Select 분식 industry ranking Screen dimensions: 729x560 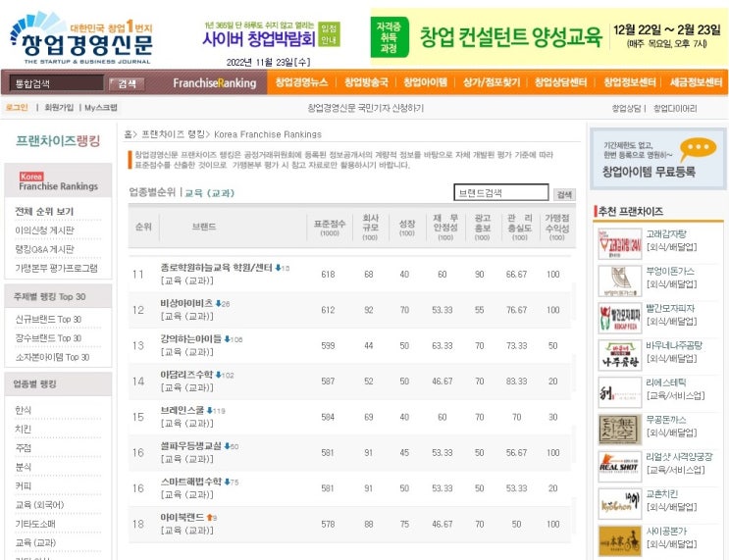[24, 467]
